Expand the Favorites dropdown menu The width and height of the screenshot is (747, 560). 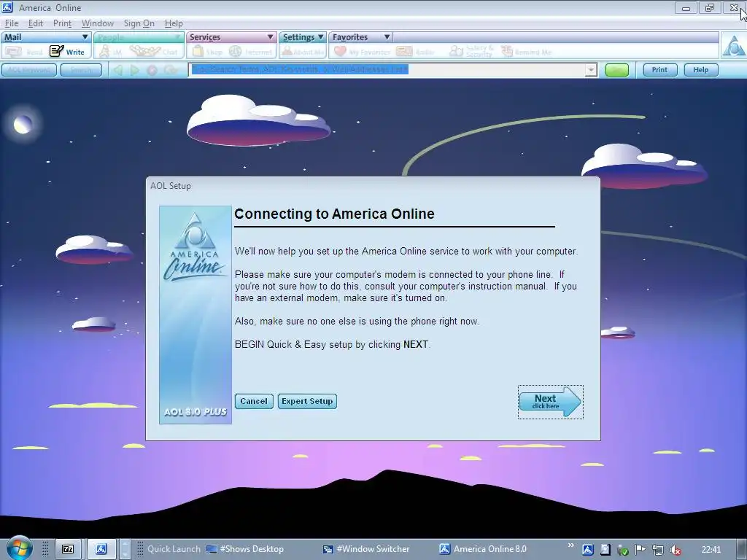click(x=387, y=37)
